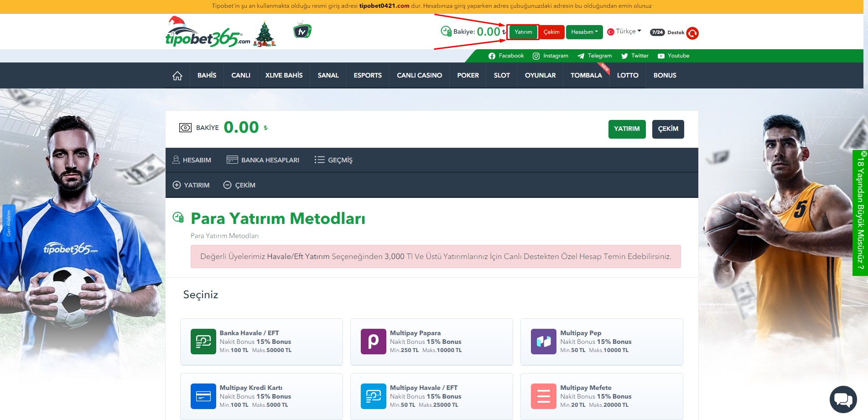Click the Multipay Kredi Kartı blue card icon
Viewport: 868px width, 420px height.
point(203,396)
